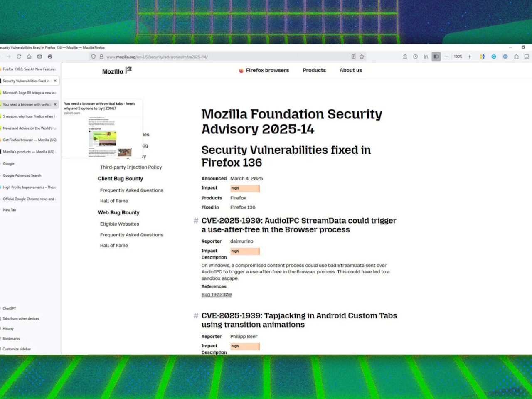The height and width of the screenshot is (399, 532).
Task: Open Official Google Chrome news tab
Action: pyautogui.click(x=30, y=199)
